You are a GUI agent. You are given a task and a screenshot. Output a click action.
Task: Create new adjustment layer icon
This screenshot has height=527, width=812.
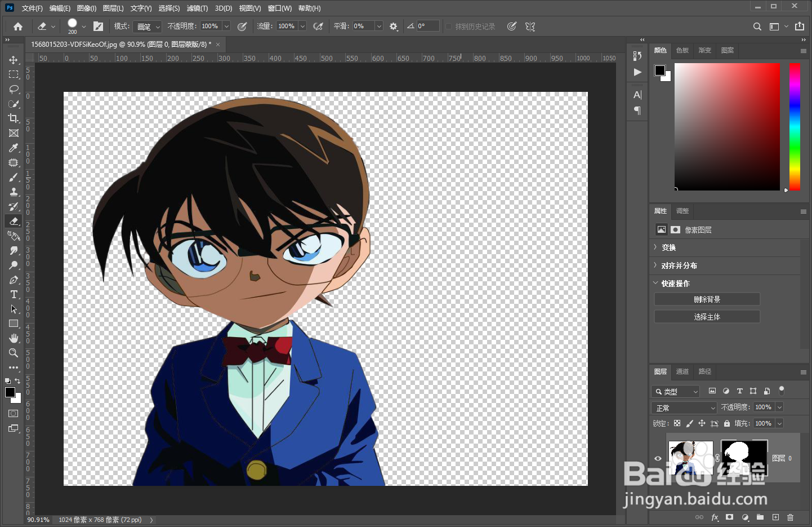(x=745, y=517)
